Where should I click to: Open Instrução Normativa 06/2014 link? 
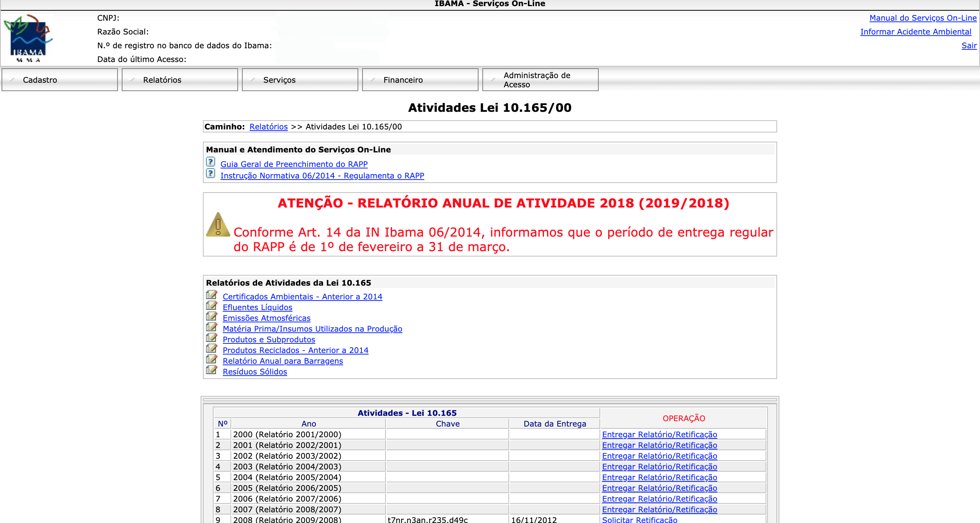[322, 176]
